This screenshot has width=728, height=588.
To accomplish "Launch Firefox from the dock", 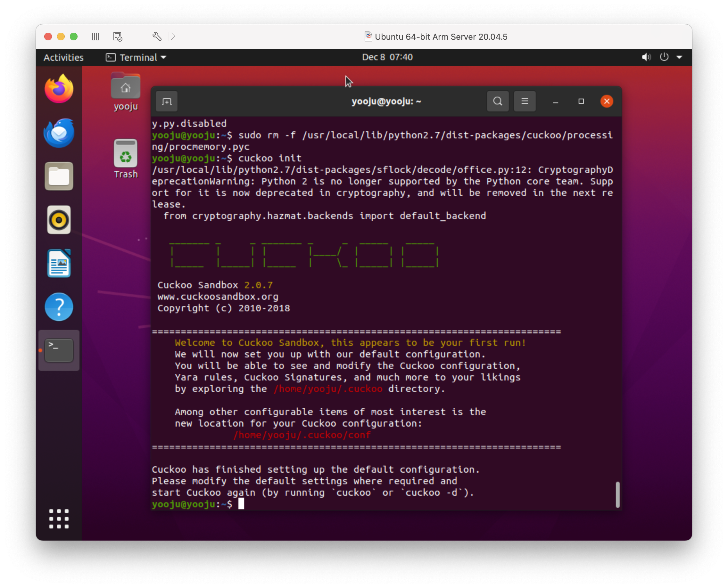I will point(59,89).
